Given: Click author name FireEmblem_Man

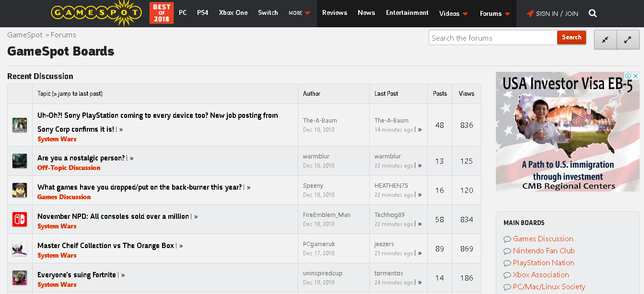Looking at the screenshot, I should [327, 215].
